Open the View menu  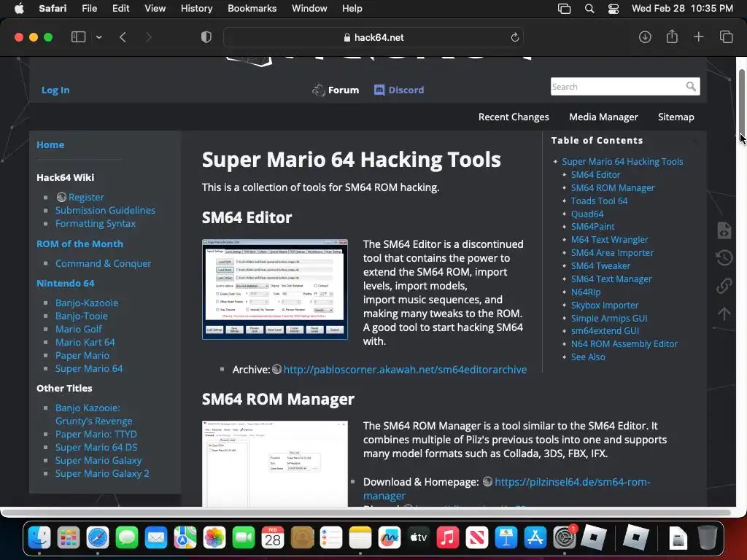[x=155, y=9]
